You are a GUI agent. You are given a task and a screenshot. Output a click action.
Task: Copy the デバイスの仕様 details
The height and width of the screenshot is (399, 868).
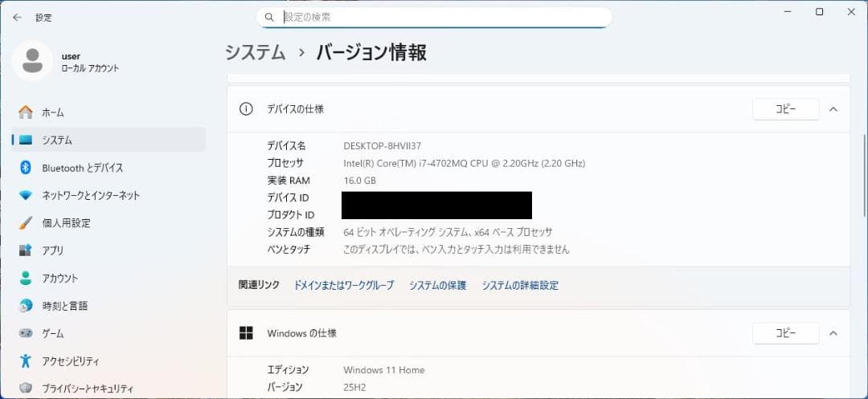785,109
